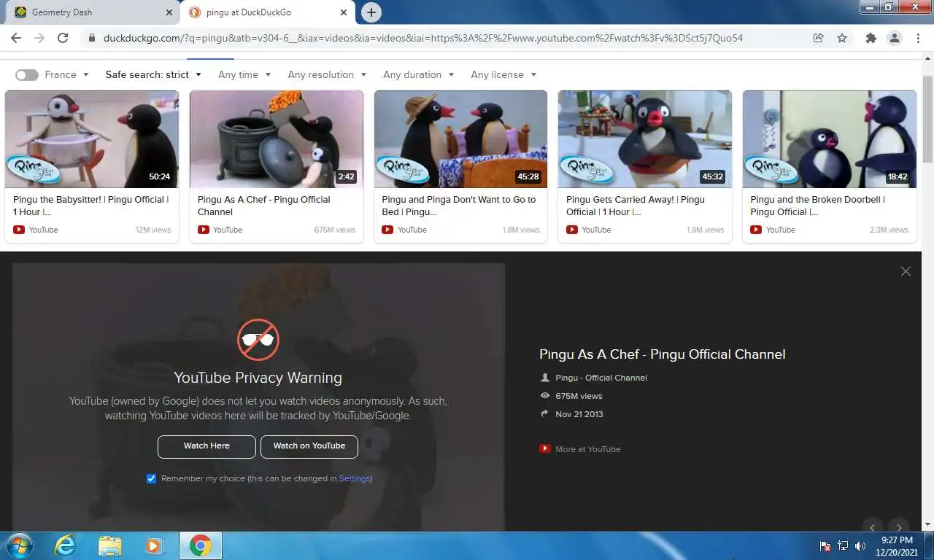Launch Internet Explorer from the taskbar
934x560 pixels.
pyautogui.click(x=65, y=545)
